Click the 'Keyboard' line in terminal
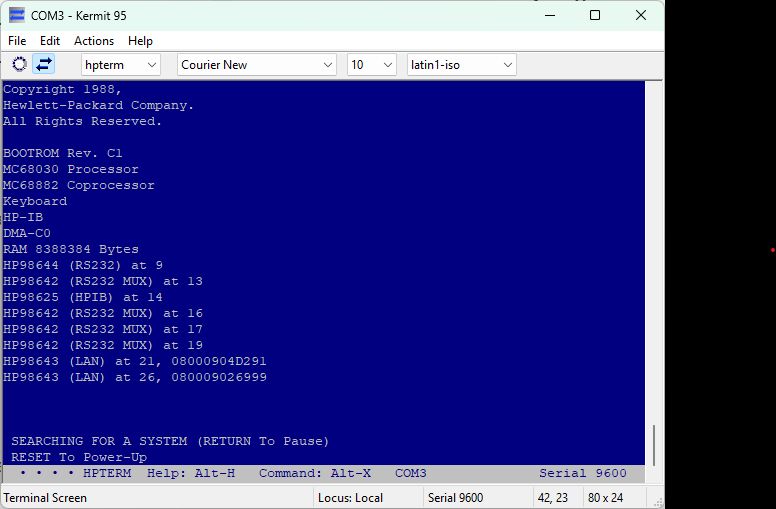Viewport: 776px width, 509px height. coord(35,201)
